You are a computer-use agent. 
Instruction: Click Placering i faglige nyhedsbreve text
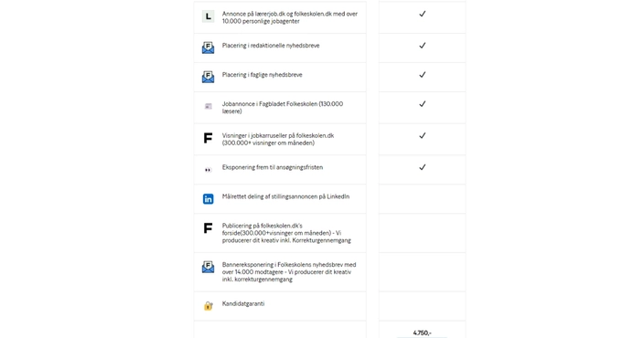coord(262,75)
